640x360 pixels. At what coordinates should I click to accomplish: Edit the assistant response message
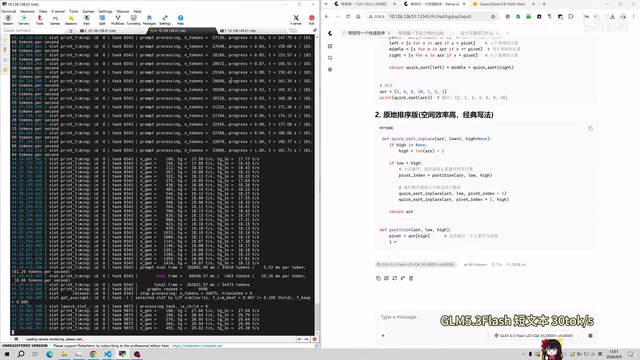point(387,278)
